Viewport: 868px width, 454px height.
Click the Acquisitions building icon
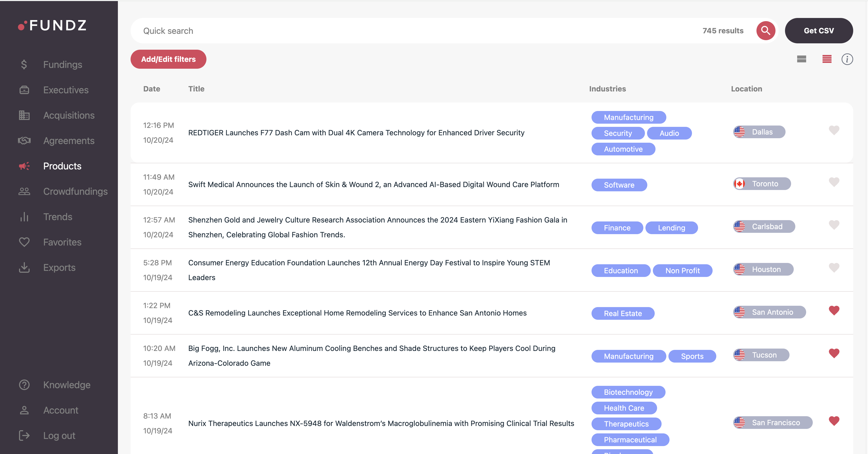point(24,115)
